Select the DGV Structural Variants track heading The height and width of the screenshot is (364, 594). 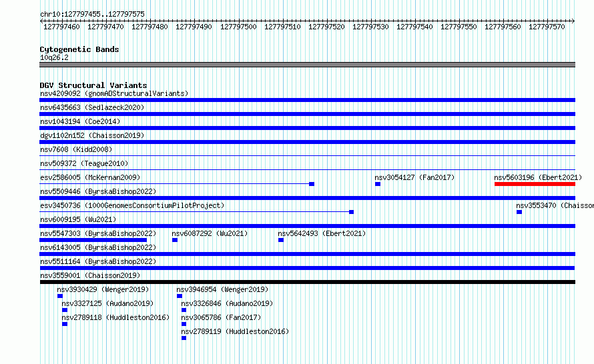tap(93, 85)
